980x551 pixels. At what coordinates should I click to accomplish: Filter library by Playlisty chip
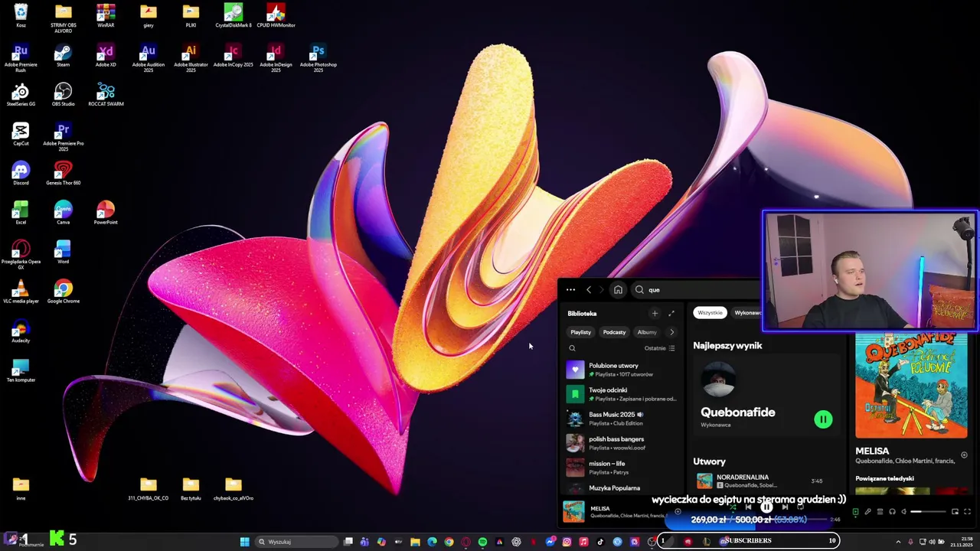(x=580, y=332)
